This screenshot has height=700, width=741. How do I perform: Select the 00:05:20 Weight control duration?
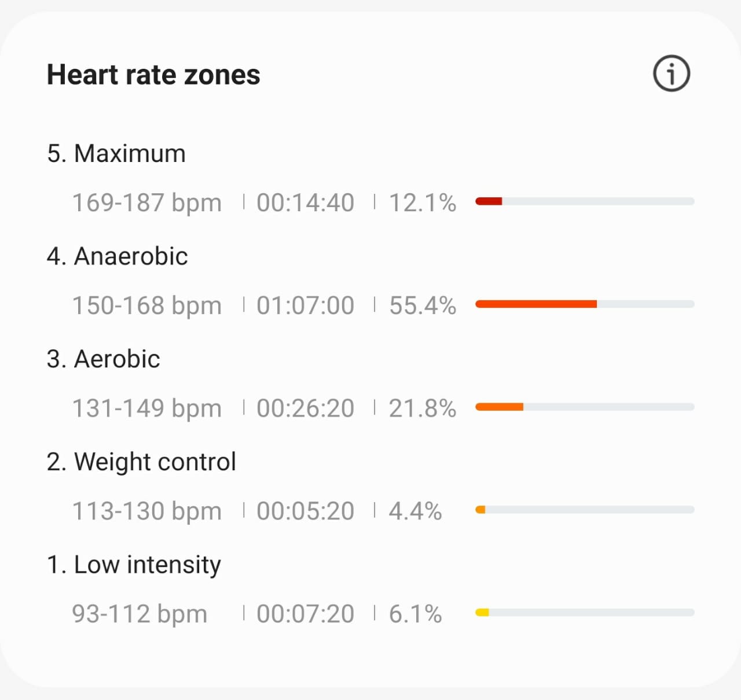point(305,510)
